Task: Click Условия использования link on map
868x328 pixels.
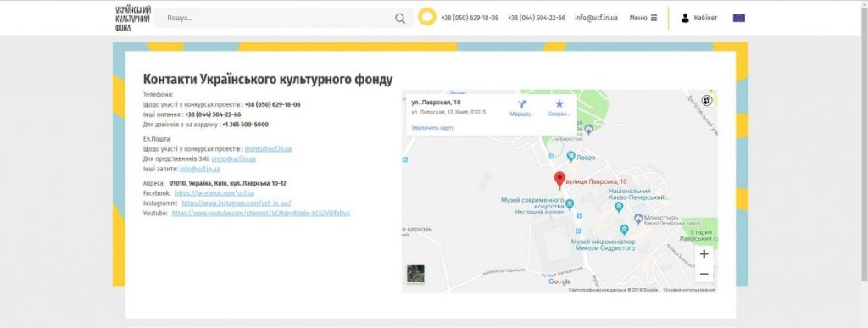Action: coord(688,290)
